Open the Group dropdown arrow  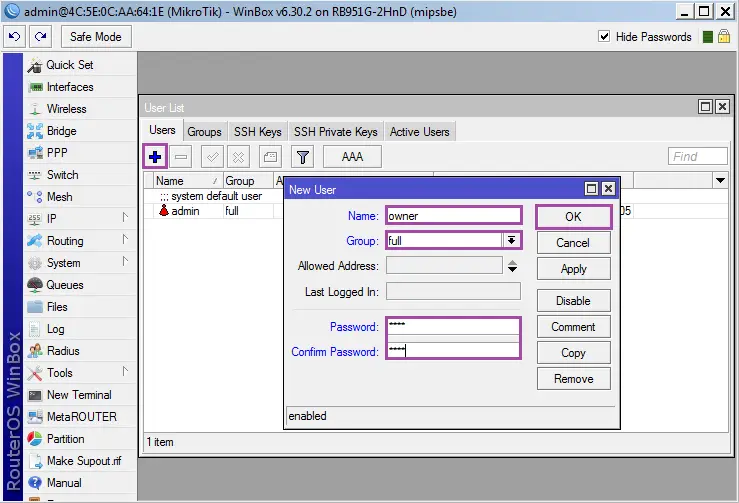tap(511, 240)
